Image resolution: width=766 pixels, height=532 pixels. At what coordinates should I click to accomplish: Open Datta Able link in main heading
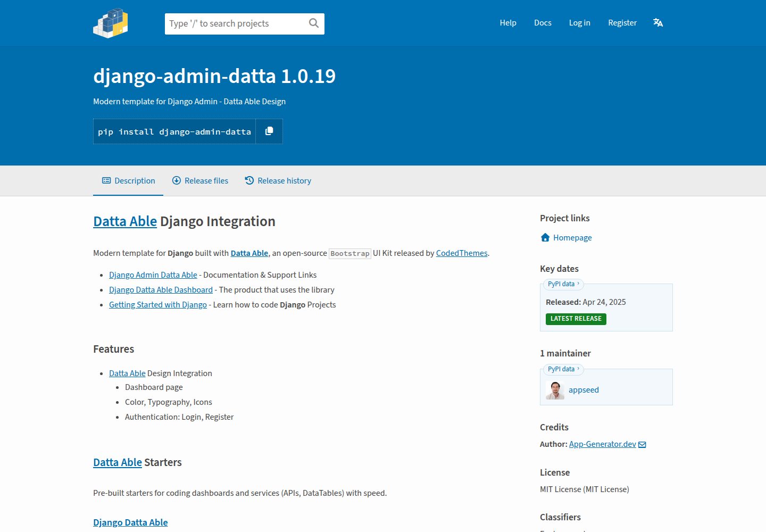[x=125, y=221]
